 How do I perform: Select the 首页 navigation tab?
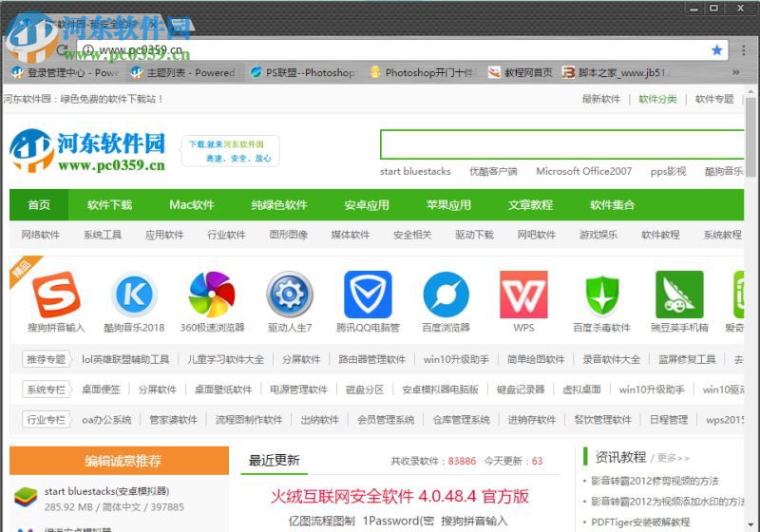tap(39, 205)
